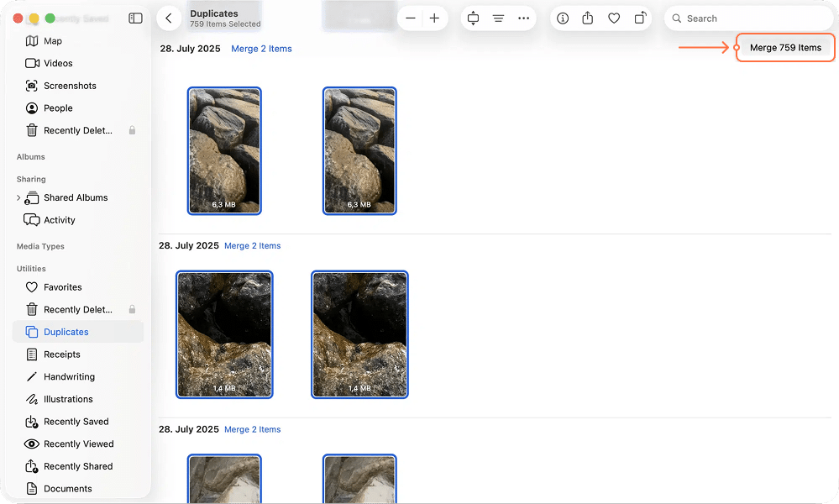Screen dimensions: 839x504
Task: Click Merge 2 Items for third group
Action: [252, 429]
